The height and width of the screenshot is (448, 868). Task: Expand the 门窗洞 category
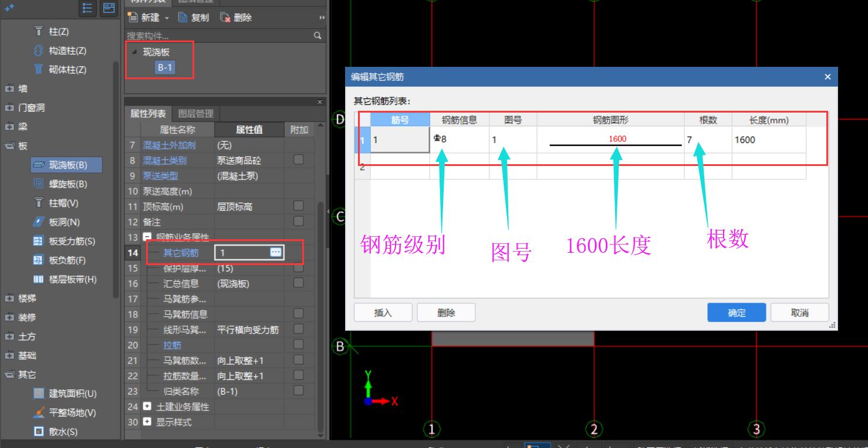click(9, 108)
